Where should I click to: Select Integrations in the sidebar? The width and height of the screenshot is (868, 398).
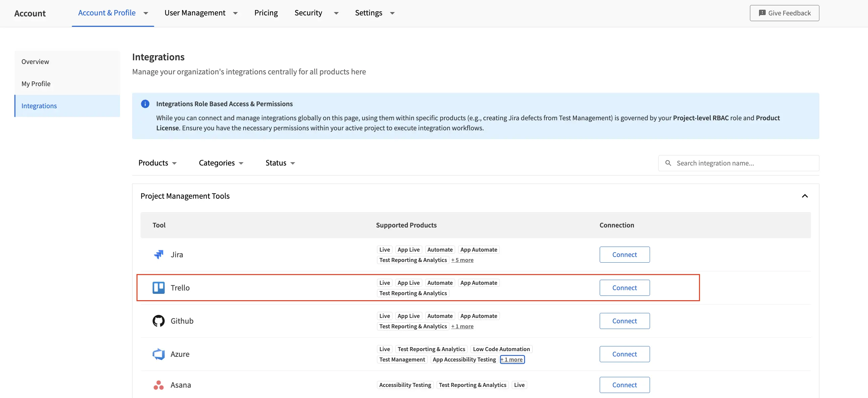pyautogui.click(x=67, y=106)
